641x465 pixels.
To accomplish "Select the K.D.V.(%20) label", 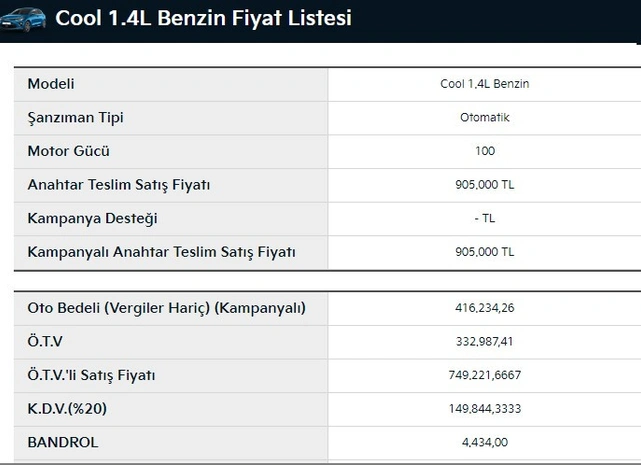I will pos(67,409).
